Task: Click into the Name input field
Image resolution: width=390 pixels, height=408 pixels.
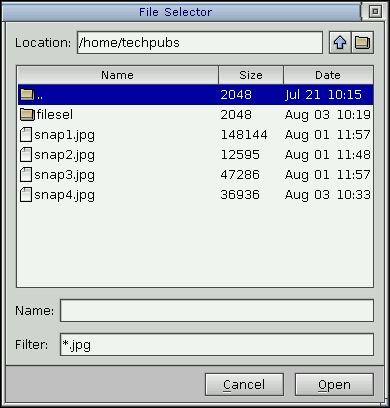Action: coord(217,311)
